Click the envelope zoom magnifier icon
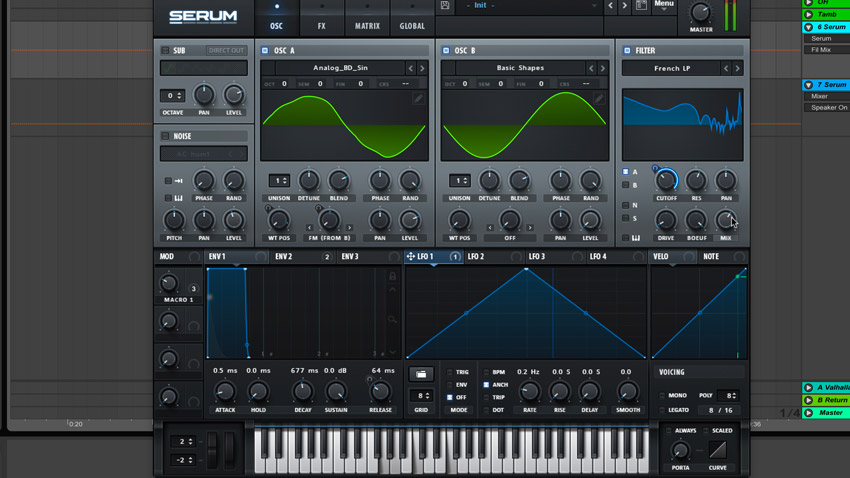The width and height of the screenshot is (850, 478). point(392,319)
